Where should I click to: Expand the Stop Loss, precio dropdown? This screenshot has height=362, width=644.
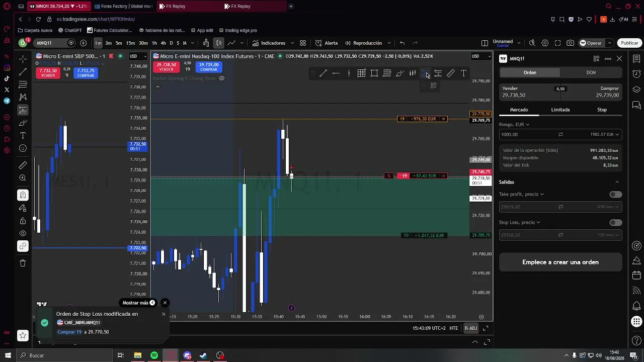[520, 222]
